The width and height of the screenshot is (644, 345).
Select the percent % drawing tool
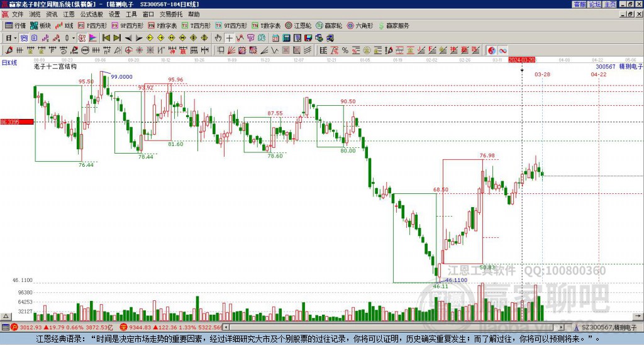tap(345, 50)
